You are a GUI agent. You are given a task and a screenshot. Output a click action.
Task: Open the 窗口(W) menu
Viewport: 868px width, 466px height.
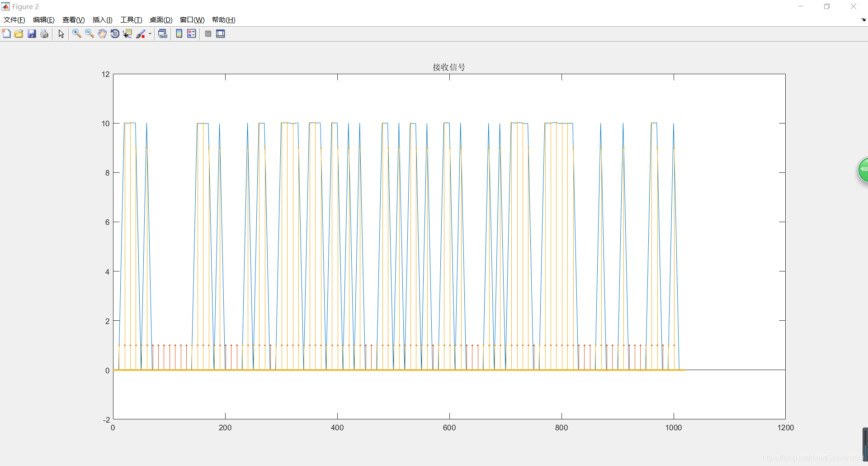[x=192, y=20]
